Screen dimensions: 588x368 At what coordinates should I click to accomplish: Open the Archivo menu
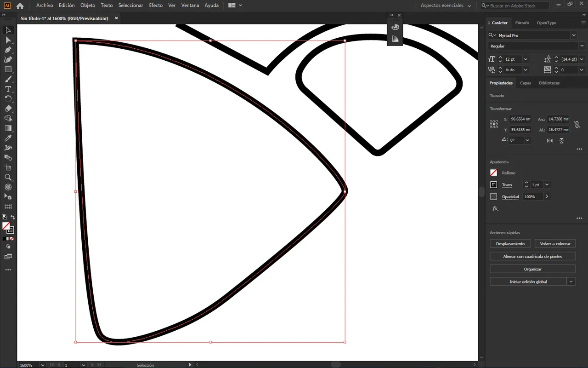click(45, 6)
